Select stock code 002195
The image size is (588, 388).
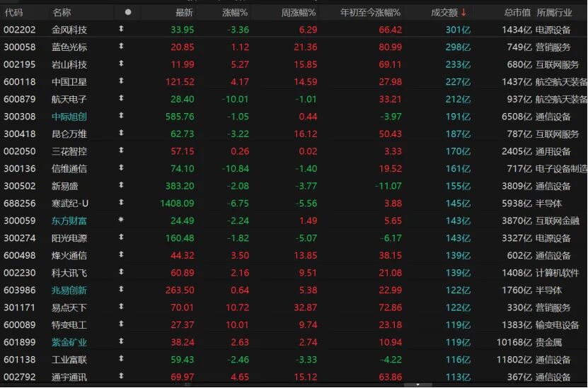point(20,64)
